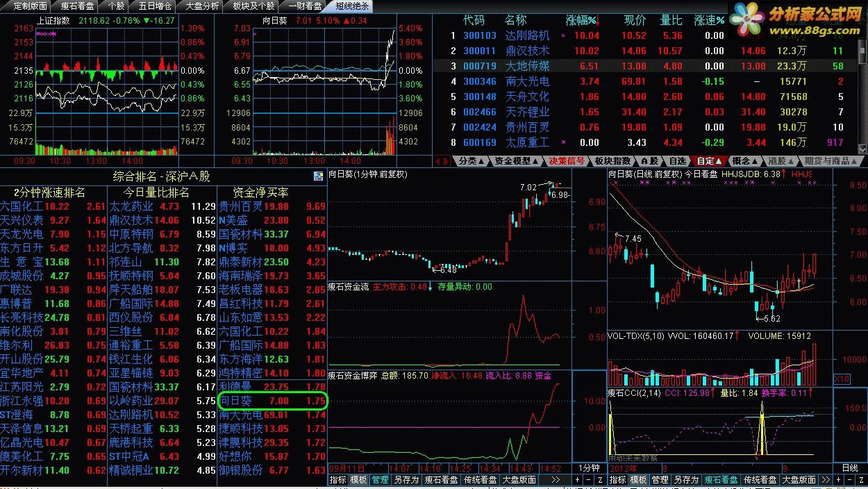Screen dimensions: 868x489
Task: Select 大盘版面 template under the 1-minute chart
Action: 519,480
